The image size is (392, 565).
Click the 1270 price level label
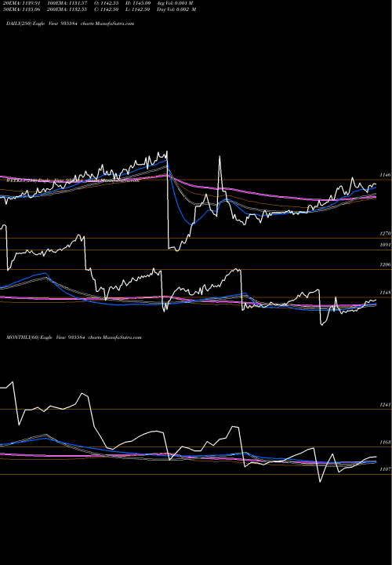point(386,234)
